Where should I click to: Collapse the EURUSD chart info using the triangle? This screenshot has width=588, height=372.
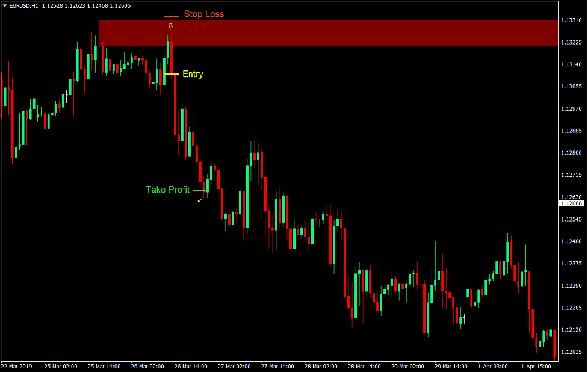tap(5, 5)
